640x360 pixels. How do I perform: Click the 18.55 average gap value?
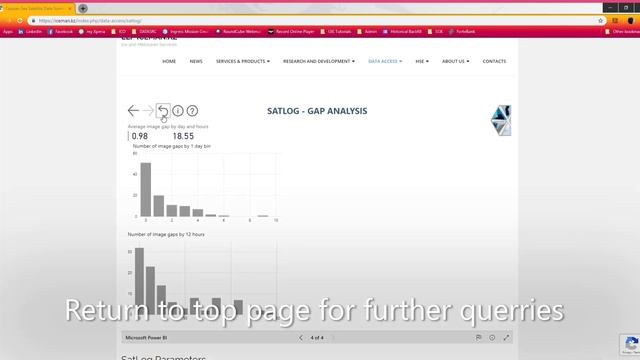pos(183,136)
